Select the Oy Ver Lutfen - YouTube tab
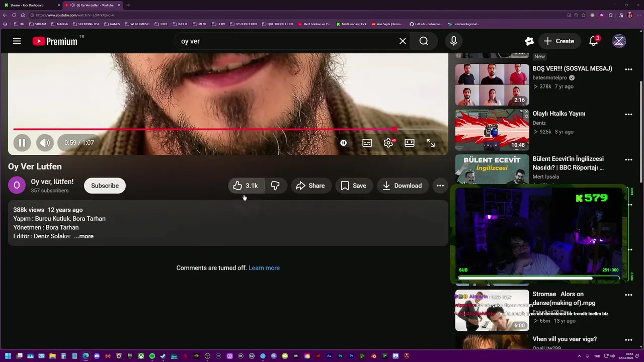This screenshot has width=644, height=362. (94, 5)
